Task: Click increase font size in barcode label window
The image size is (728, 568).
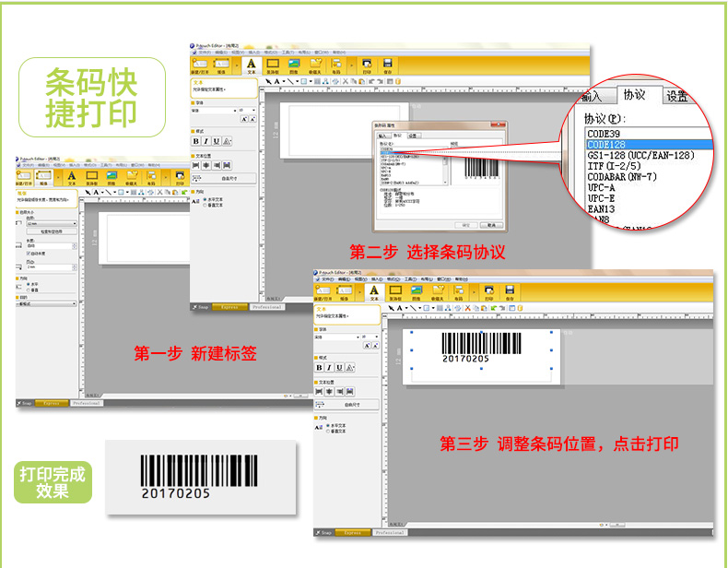Action: coord(367,345)
